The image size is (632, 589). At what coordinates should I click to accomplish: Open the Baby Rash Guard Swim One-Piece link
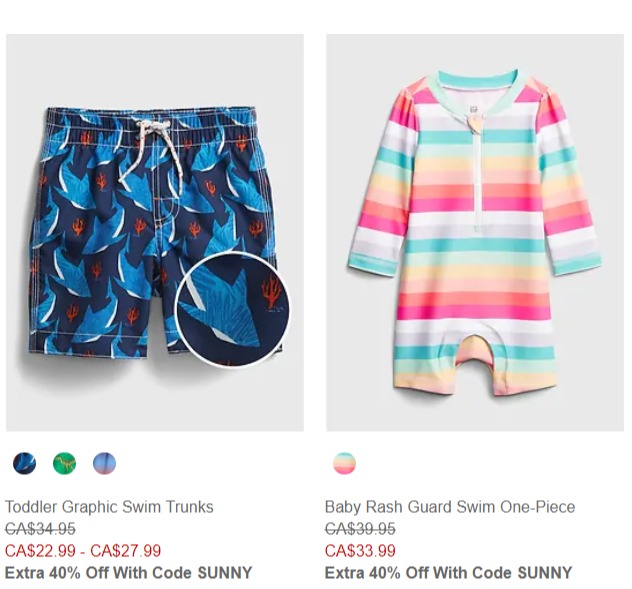click(x=450, y=507)
